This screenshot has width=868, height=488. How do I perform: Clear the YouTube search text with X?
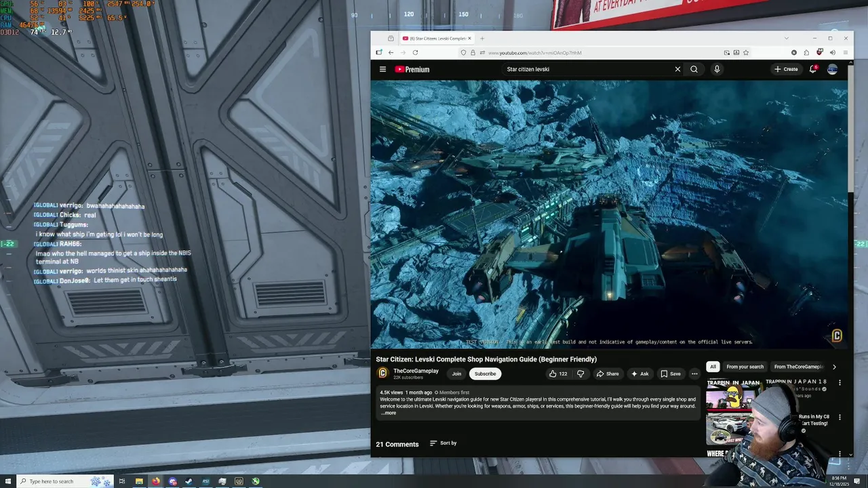click(x=677, y=69)
